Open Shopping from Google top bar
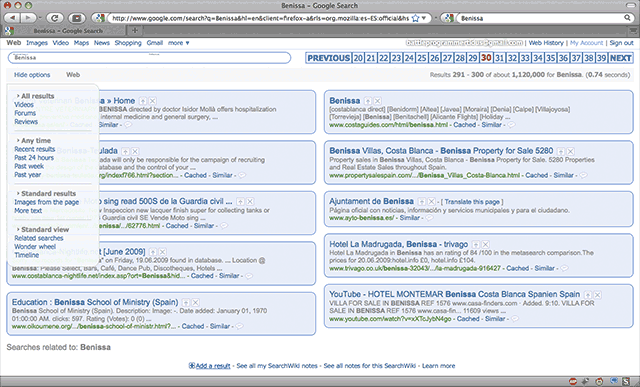 pyautogui.click(x=128, y=43)
